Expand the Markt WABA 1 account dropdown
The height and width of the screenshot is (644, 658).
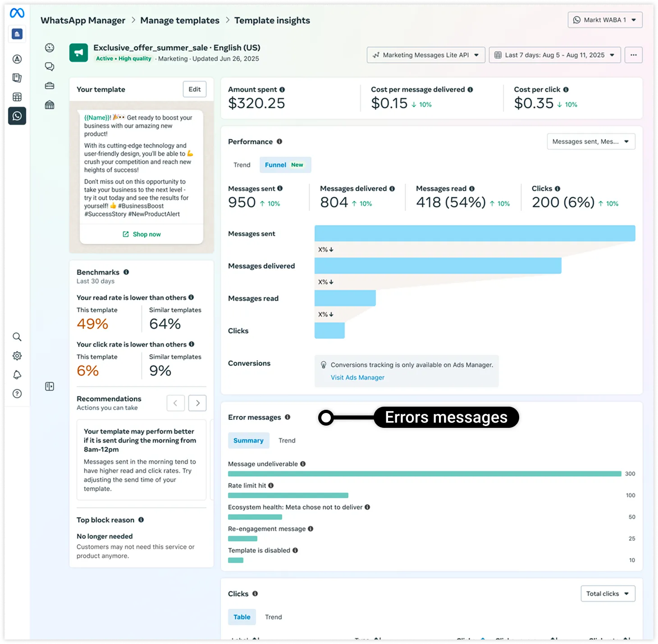point(605,20)
